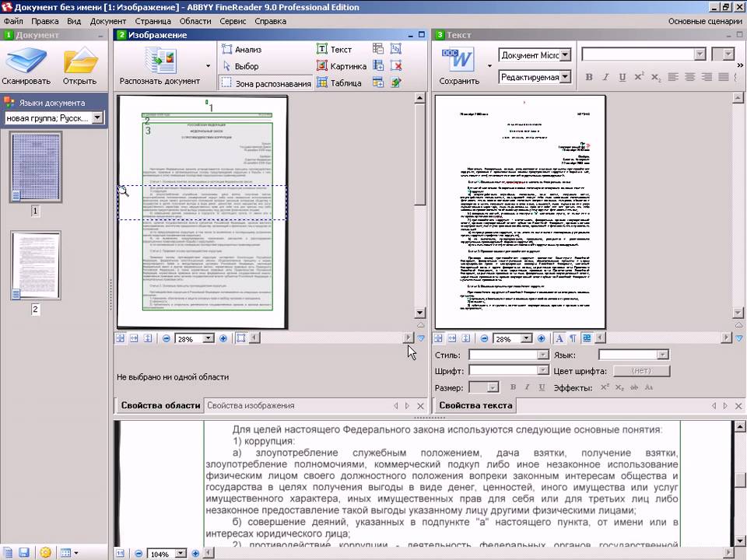This screenshot has height=560, width=747.
Task: Select the Выбор pointer tool
Action: coord(240,66)
